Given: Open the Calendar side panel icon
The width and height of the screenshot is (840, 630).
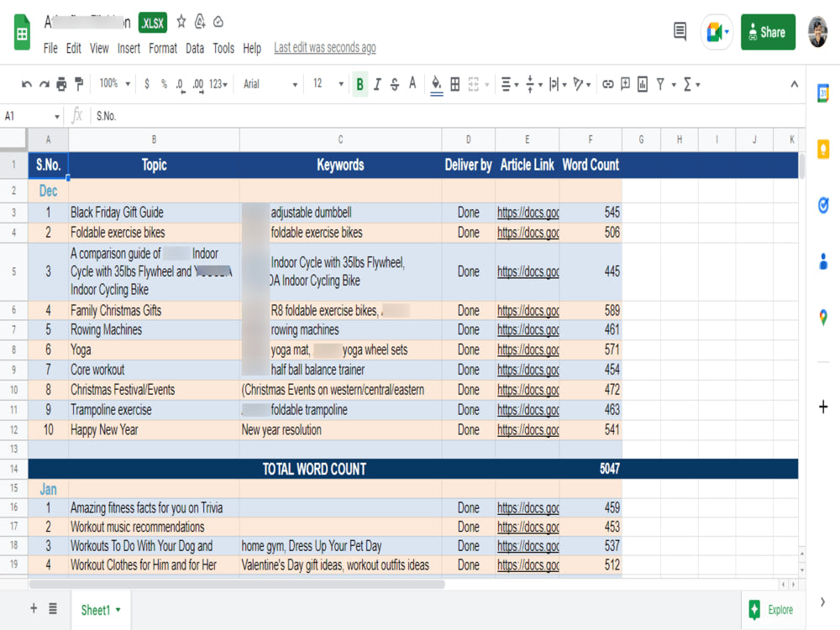Looking at the screenshot, I should 823,93.
